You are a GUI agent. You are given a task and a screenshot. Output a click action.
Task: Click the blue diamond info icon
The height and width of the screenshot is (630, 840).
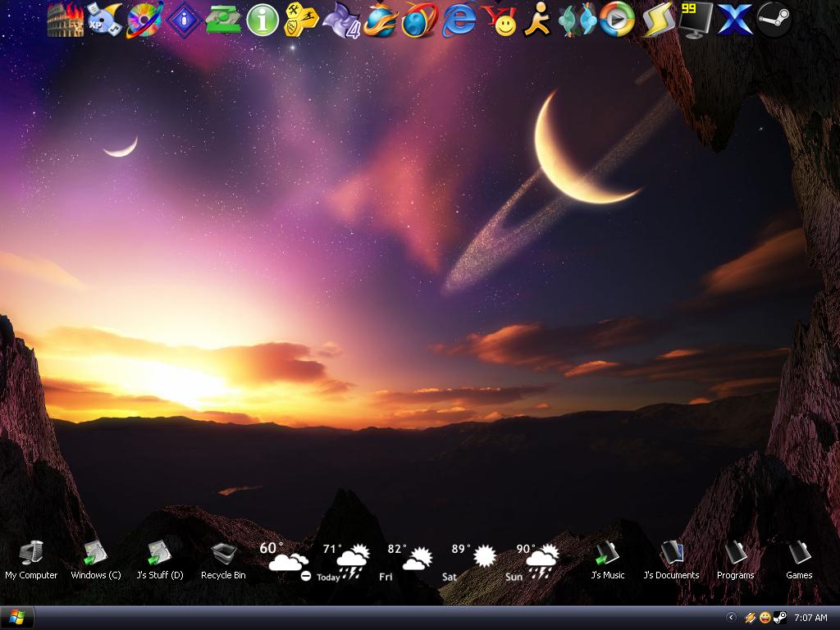pos(184,21)
